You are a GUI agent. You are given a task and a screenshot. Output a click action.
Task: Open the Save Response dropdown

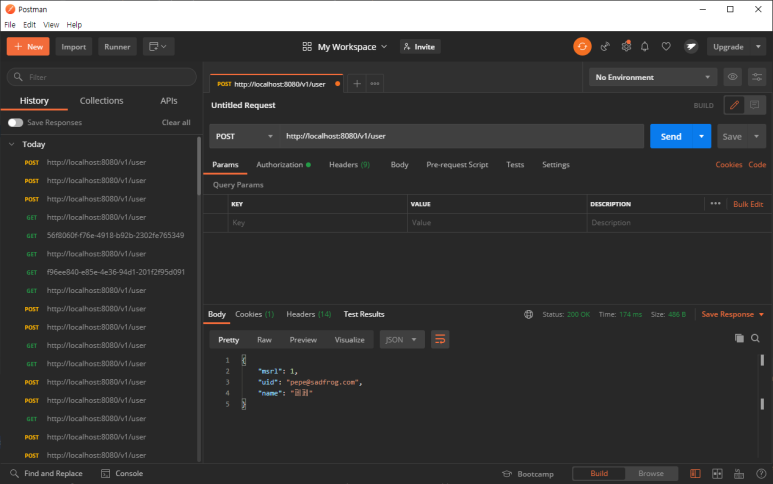point(733,314)
